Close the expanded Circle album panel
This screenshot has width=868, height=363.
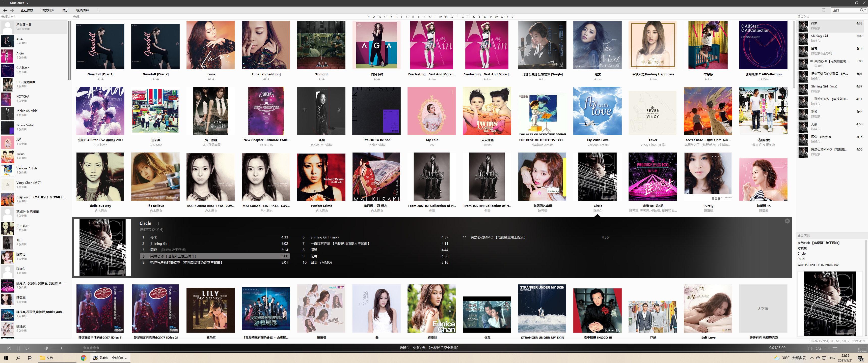point(787,221)
